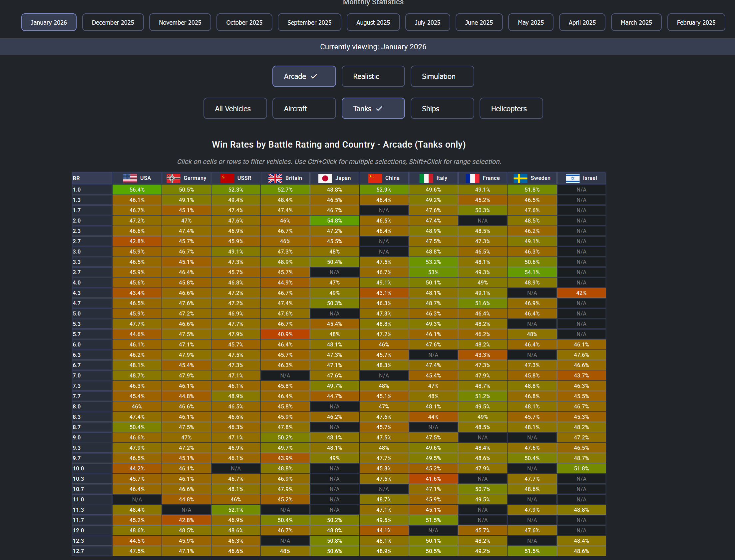The height and width of the screenshot is (560, 735).
Task: Switch game mode to Simulation
Action: (x=442, y=76)
